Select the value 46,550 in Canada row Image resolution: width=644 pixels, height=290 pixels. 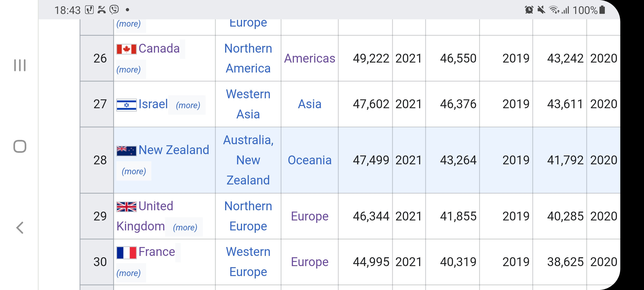pos(458,59)
